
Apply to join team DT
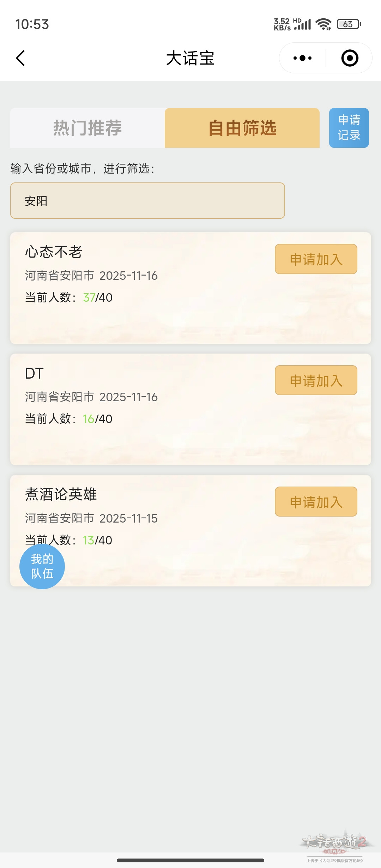pos(316,380)
